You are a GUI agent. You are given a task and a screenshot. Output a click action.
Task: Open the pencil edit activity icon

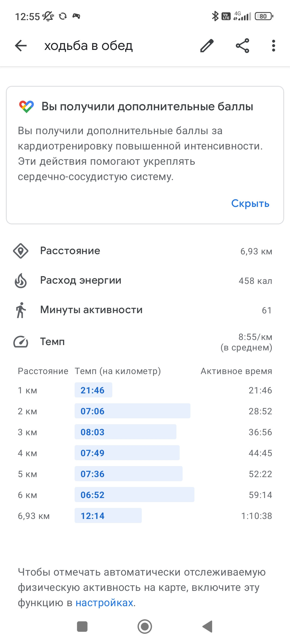(207, 46)
